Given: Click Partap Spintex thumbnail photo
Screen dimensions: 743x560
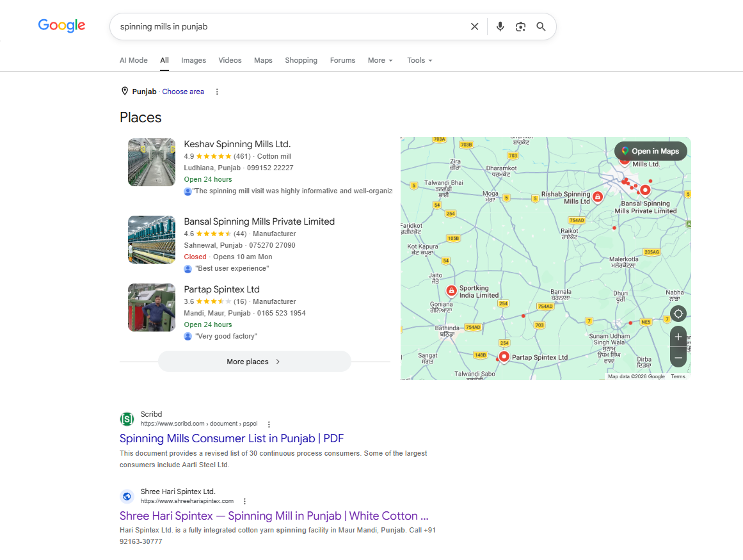Looking at the screenshot, I should tap(152, 307).
